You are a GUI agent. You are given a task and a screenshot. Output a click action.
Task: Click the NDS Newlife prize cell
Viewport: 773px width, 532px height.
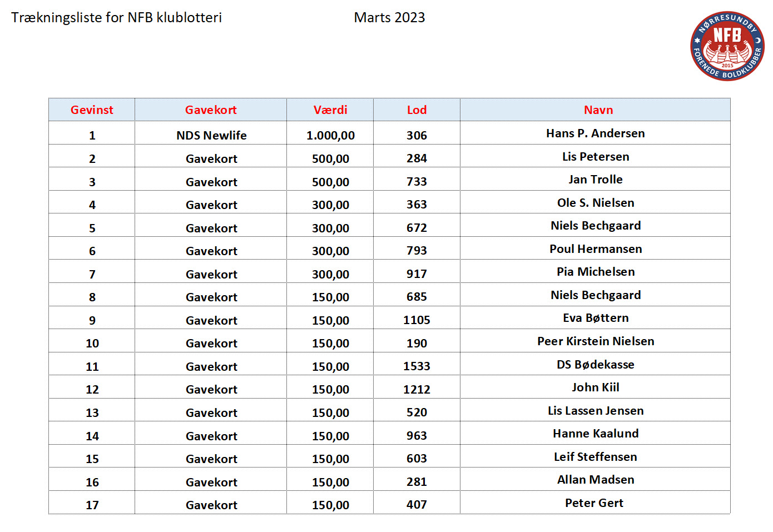(211, 135)
